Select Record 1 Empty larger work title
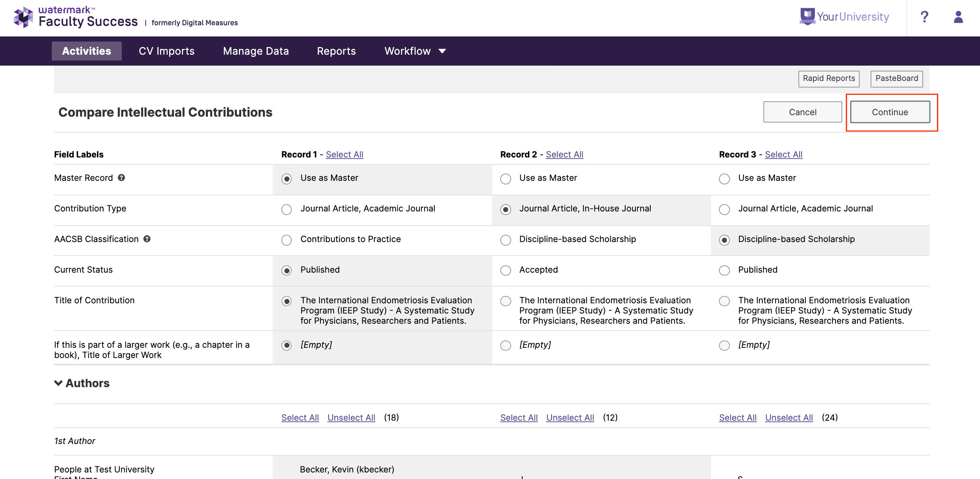980x479 pixels. coord(287,346)
